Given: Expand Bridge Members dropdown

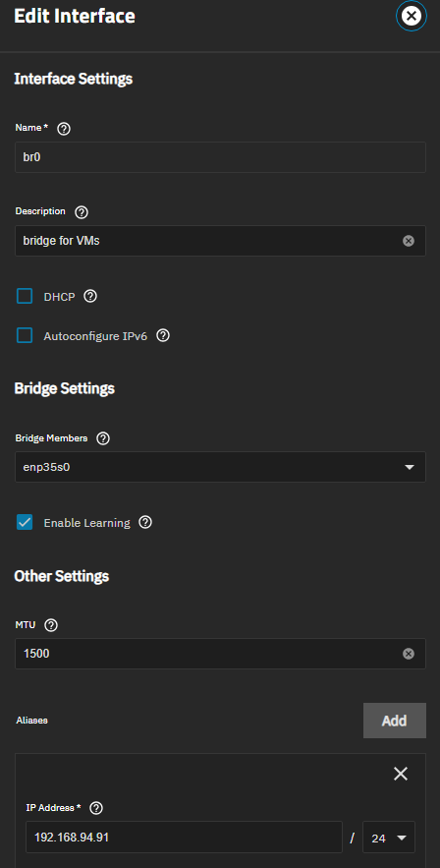Looking at the screenshot, I should pos(220,467).
